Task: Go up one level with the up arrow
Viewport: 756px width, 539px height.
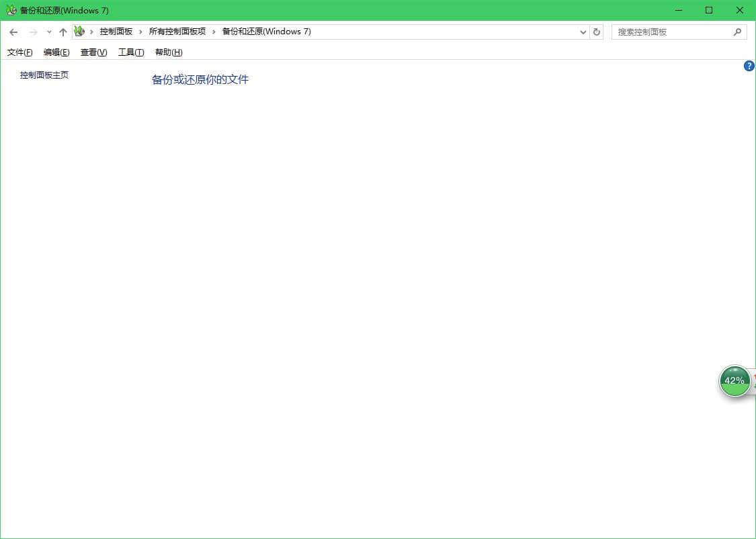Action: click(x=63, y=32)
